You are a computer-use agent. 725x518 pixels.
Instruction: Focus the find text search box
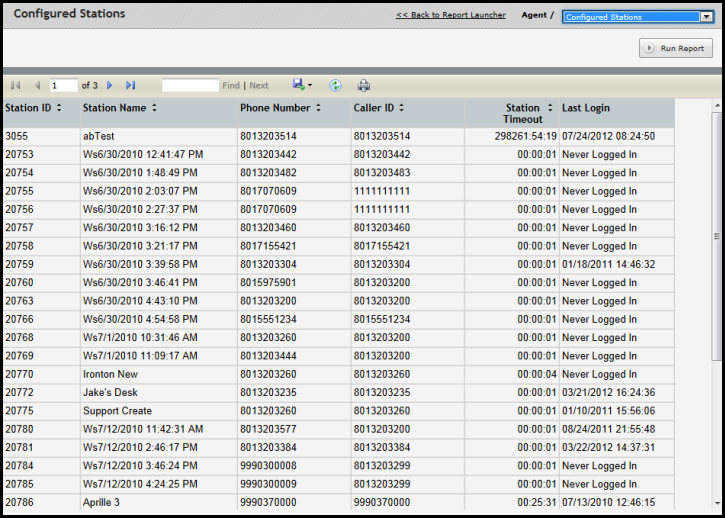[190, 85]
